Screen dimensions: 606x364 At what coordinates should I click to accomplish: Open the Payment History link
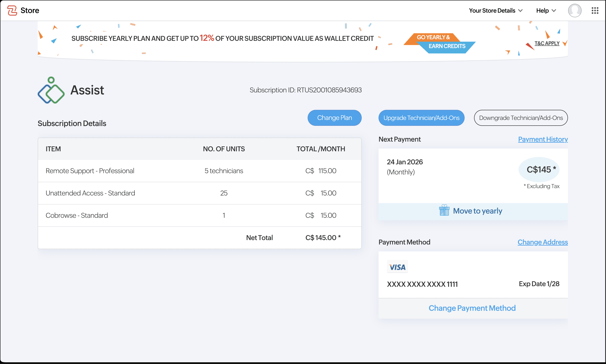pos(543,139)
